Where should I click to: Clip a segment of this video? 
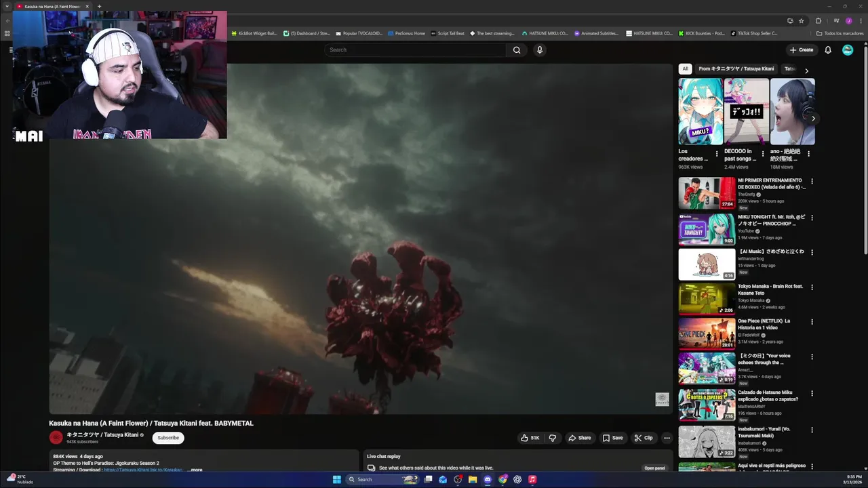coord(644,438)
